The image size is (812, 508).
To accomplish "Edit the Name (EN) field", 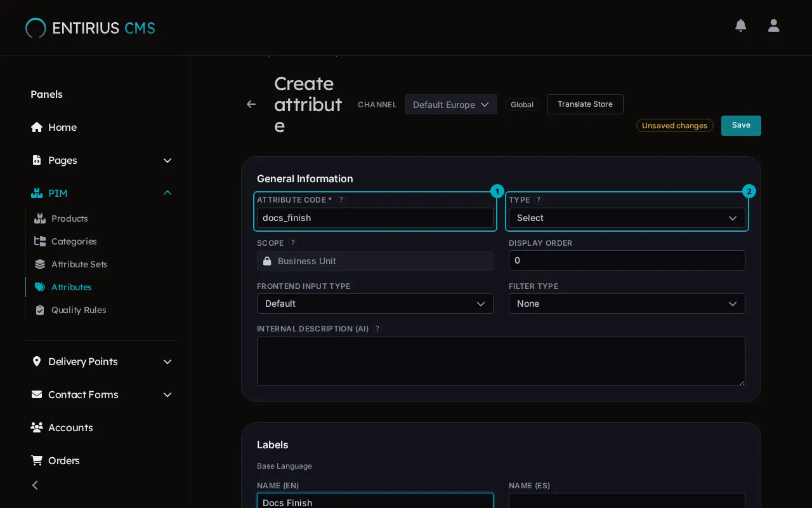I will (x=375, y=501).
